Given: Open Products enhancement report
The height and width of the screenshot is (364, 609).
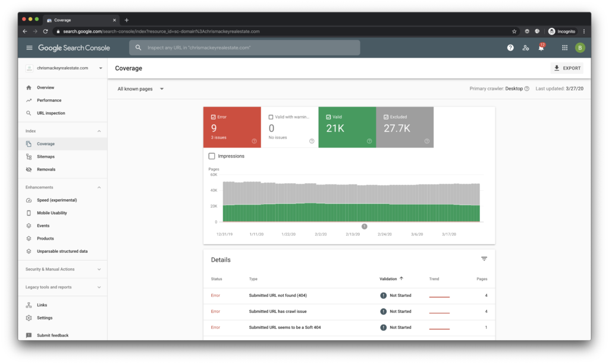Looking at the screenshot, I should click(x=62, y=239).
